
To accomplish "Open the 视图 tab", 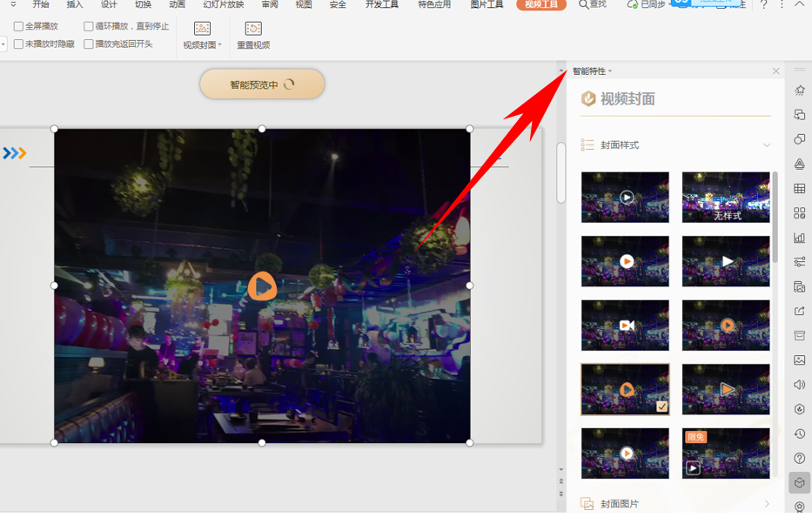I will (x=304, y=4).
